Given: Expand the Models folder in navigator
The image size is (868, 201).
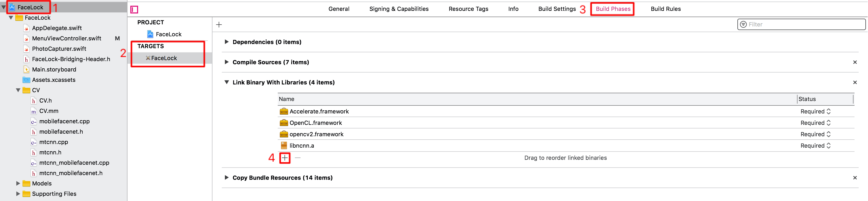Looking at the screenshot, I should [x=18, y=183].
